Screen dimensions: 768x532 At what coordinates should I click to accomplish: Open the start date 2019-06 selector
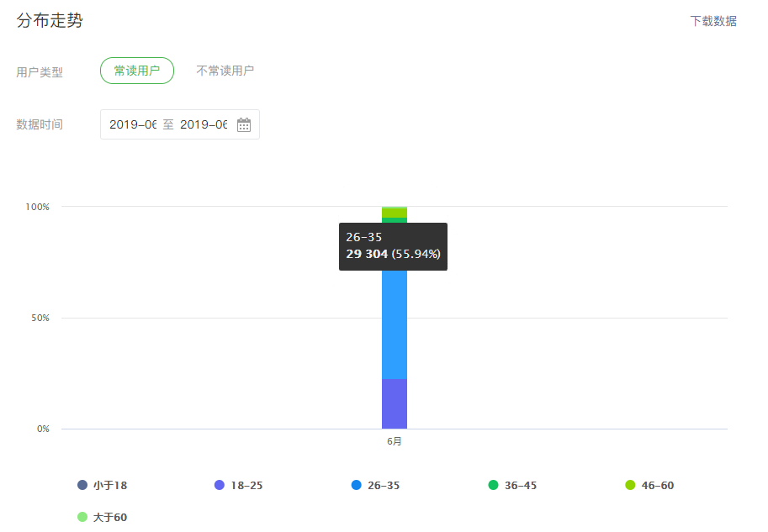[131, 124]
